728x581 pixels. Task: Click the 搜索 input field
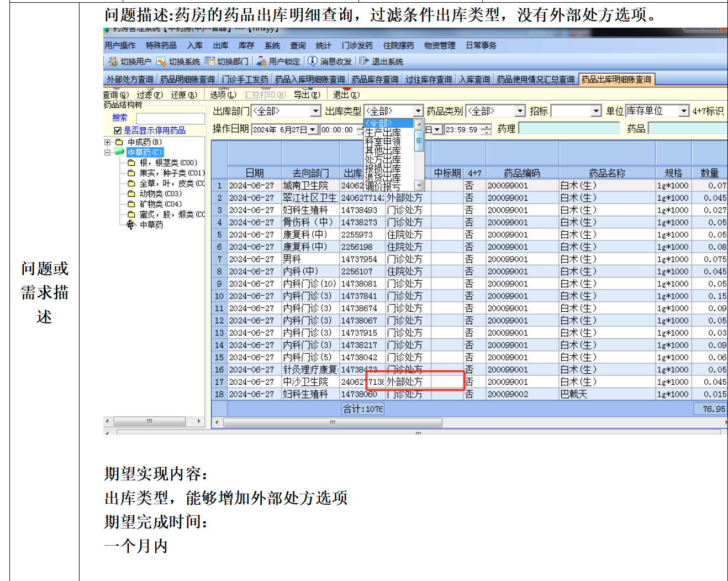pos(171,118)
